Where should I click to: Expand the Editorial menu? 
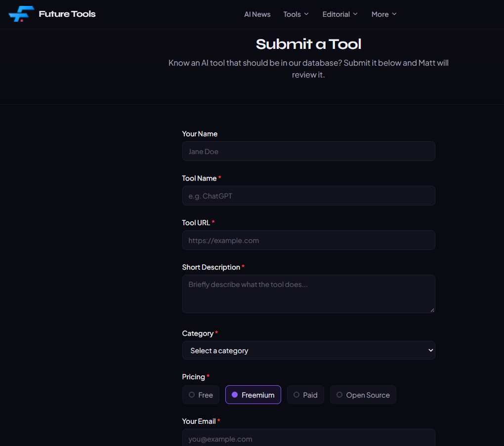[340, 14]
